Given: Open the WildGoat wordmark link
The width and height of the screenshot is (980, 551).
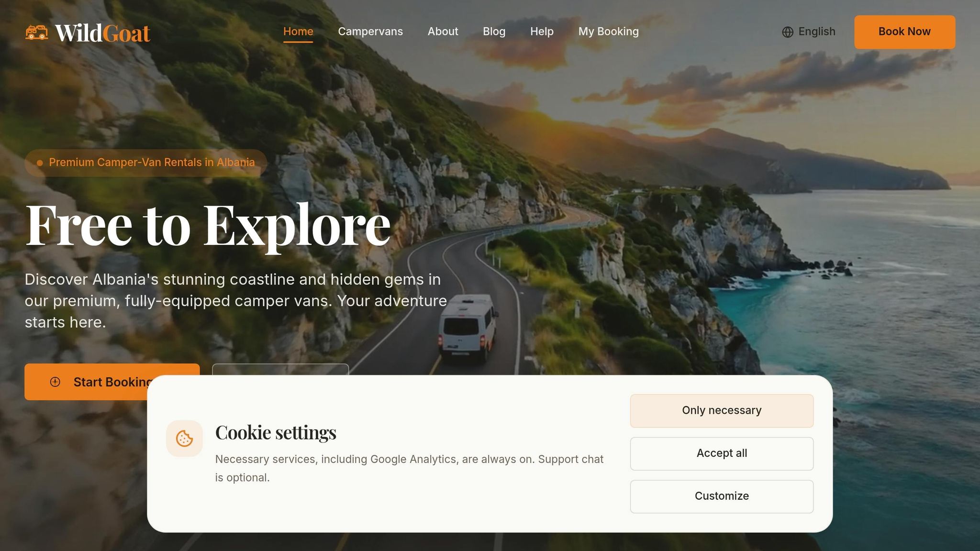Looking at the screenshot, I should [x=102, y=33].
